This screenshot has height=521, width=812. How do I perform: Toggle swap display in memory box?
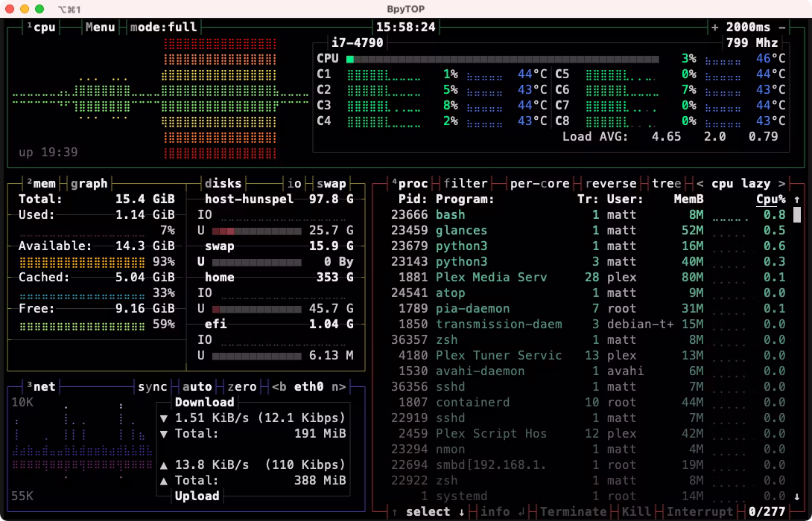tap(331, 183)
